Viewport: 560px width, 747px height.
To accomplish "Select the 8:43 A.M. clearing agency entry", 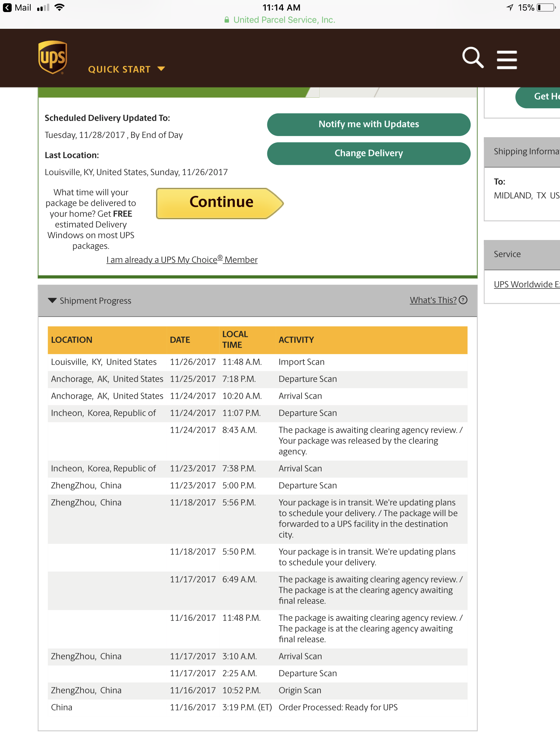I will coord(257,441).
